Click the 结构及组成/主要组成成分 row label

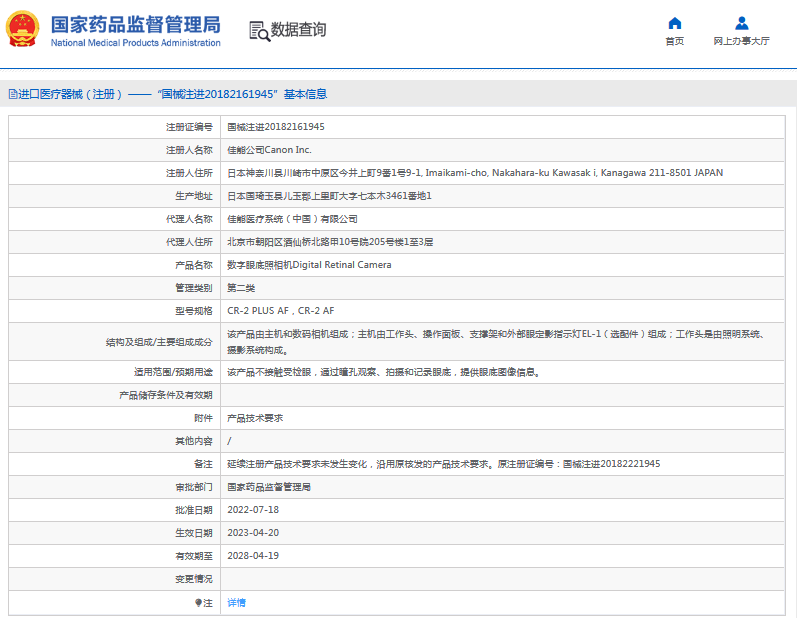[159, 342]
